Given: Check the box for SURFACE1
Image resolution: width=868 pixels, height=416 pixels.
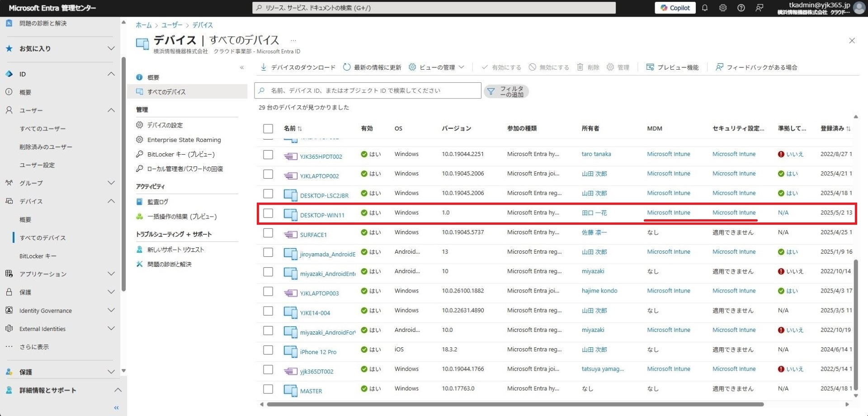Looking at the screenshot, I should 268,233.
